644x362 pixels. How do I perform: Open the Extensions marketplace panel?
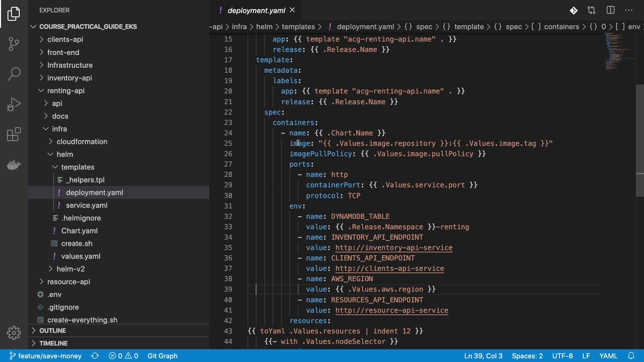coord(14,134)
